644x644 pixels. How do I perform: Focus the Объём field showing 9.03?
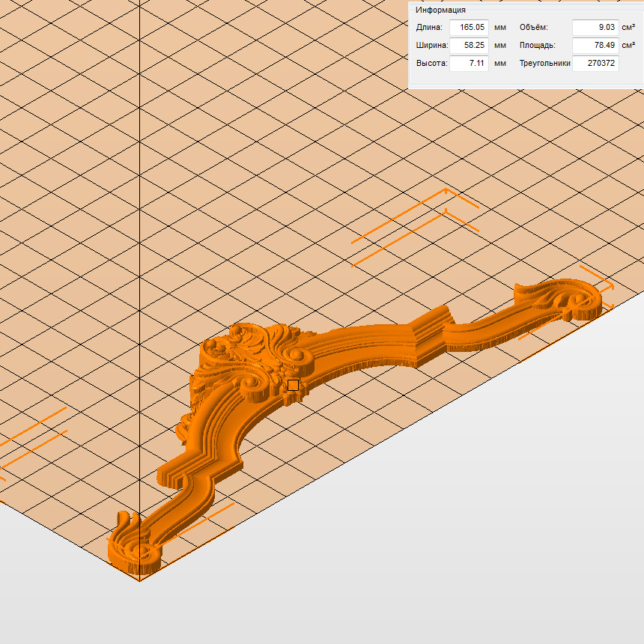click(595, 28)
